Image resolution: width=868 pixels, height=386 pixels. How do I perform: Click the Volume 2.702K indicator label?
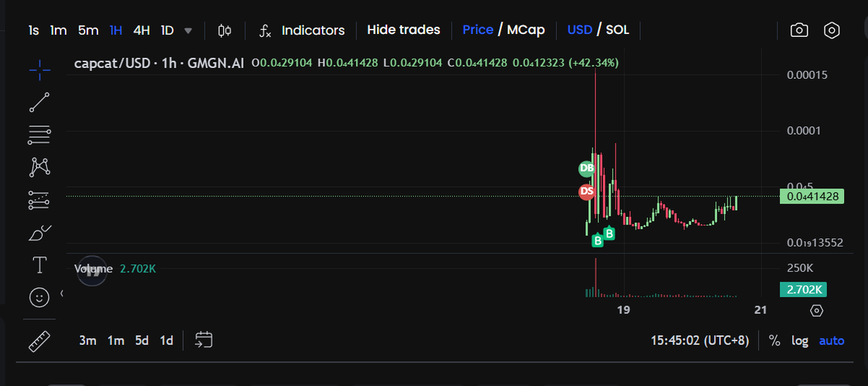click(x=115, y=269)
